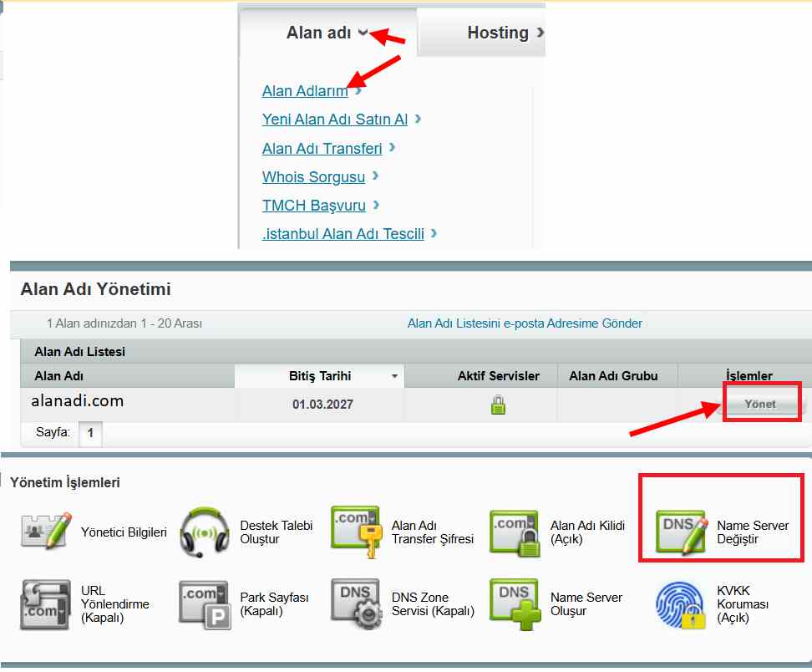Screen dimensions: 812x672
Task: Open the Name Server Değiştir DNS icon
Action: [682, 532]
